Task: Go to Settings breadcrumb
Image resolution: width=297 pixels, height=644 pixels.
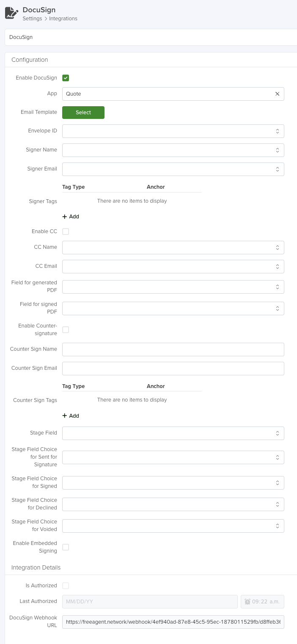Action: tap(32, 19)
